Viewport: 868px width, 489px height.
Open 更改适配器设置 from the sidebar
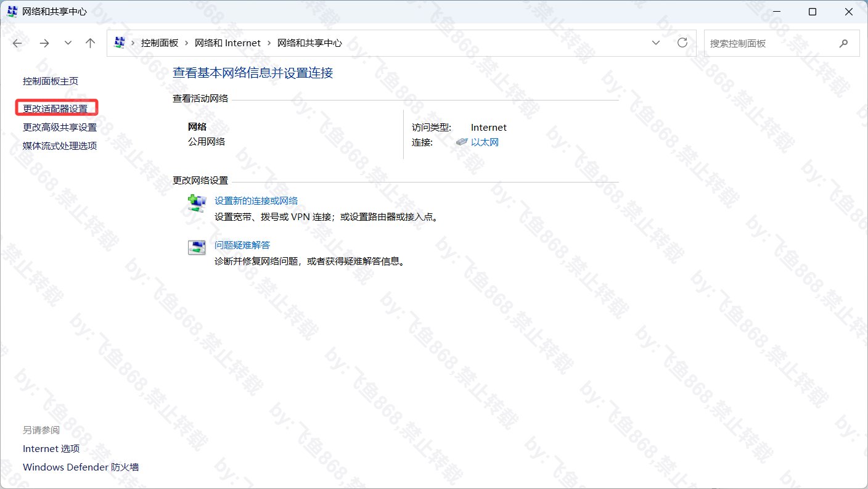(57, 107)
